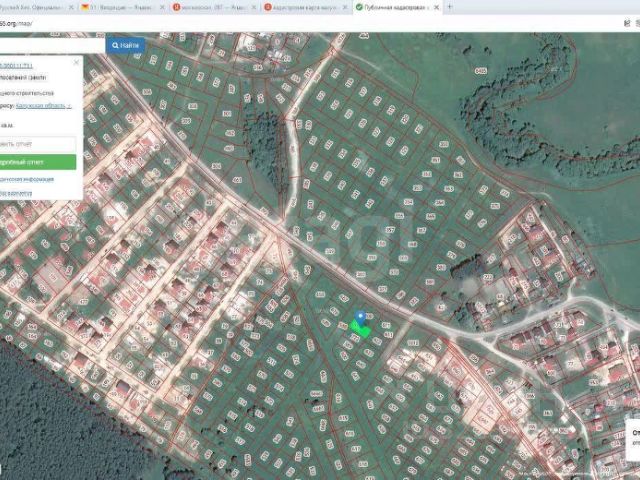Close the Yandex mail tab
The image size is (640, 480).
pos(162,7)
